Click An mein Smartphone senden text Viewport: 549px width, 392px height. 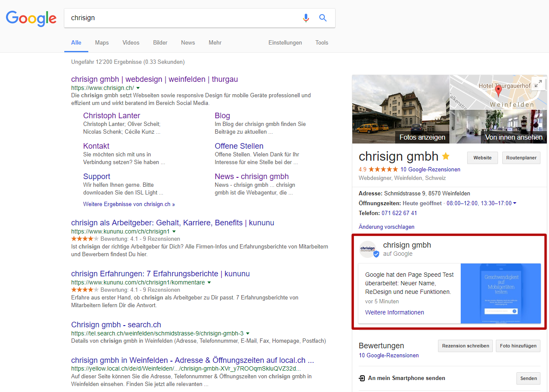click(407, 378)
